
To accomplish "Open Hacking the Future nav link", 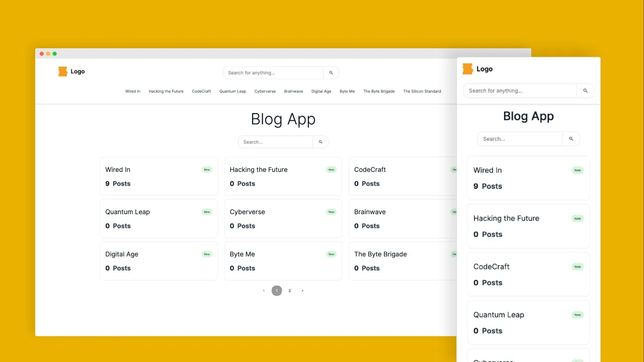I will click(166, 92).
